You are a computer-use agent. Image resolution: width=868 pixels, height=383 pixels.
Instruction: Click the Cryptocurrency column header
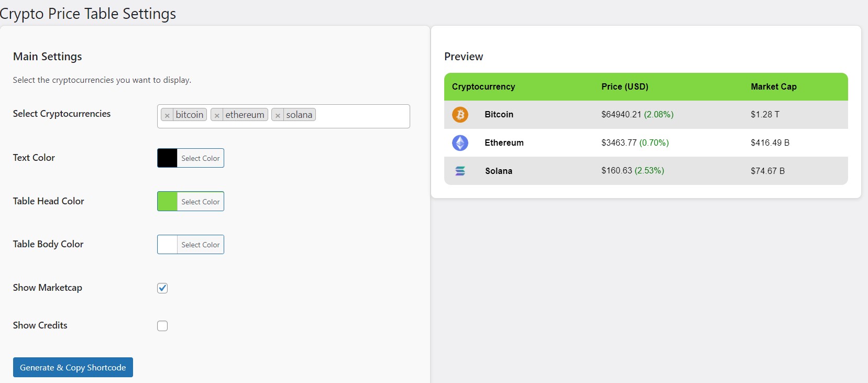pos(484,86)
